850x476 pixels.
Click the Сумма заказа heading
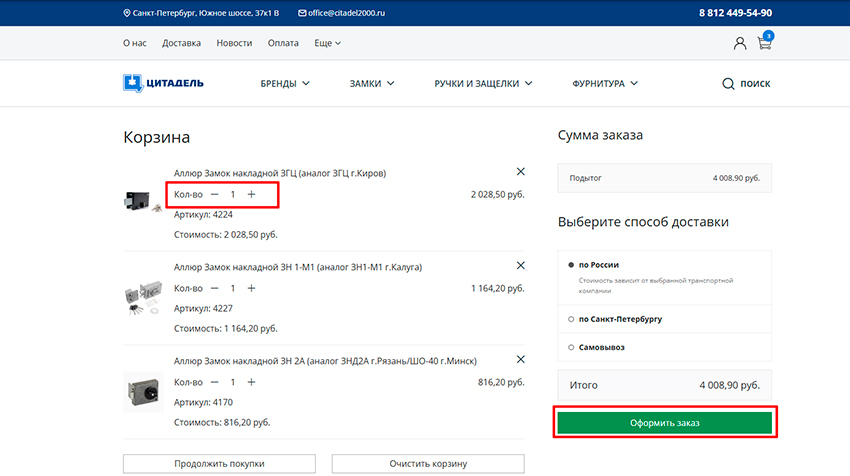coord(600,135)
